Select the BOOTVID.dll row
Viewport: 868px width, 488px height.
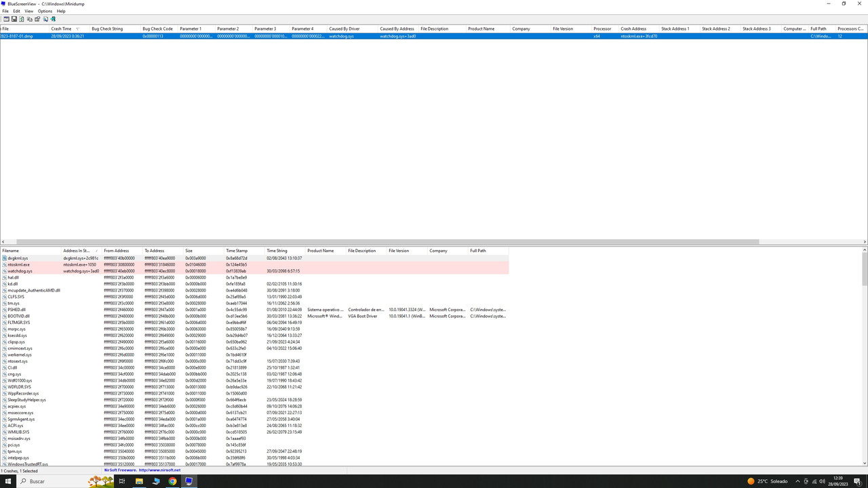tap(254, 316)
